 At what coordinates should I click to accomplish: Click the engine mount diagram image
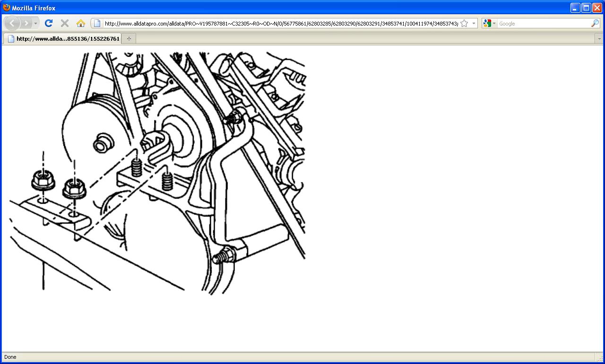[x=157, y=173]
